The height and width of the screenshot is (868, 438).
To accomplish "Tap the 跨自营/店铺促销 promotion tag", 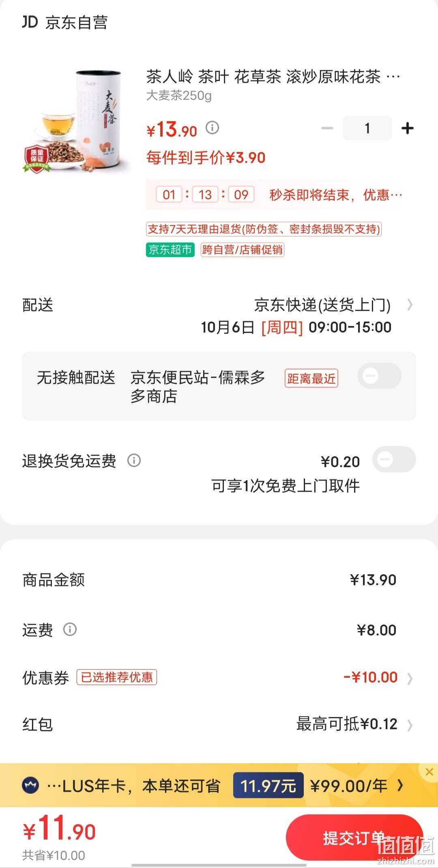I will (242, 250).
